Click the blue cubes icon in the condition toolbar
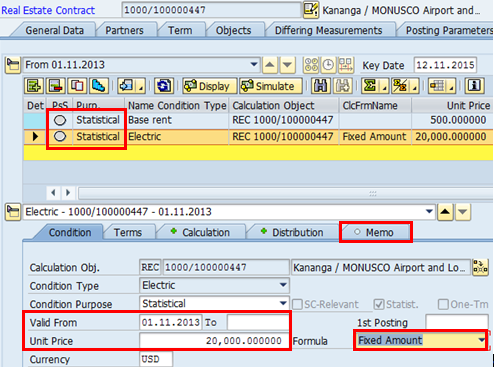The height and width of the screenshot is (367, 494). 98,86
